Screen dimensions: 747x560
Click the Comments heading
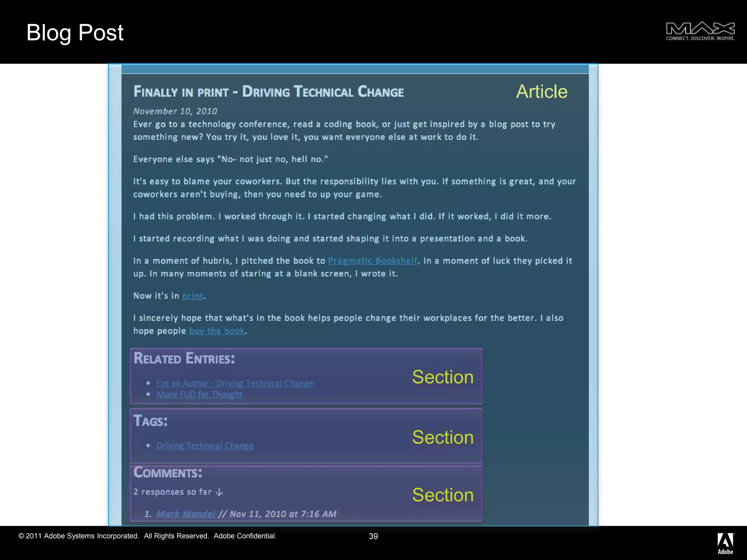[167, 472]
